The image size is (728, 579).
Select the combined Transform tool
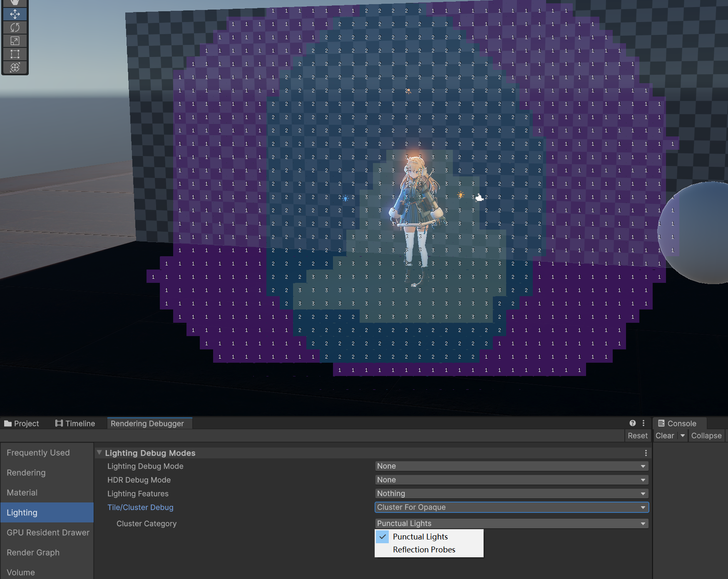15,67
